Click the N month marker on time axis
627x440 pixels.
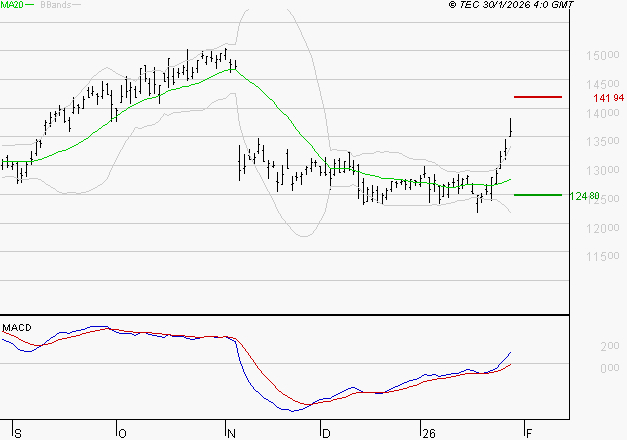point(231,434)
